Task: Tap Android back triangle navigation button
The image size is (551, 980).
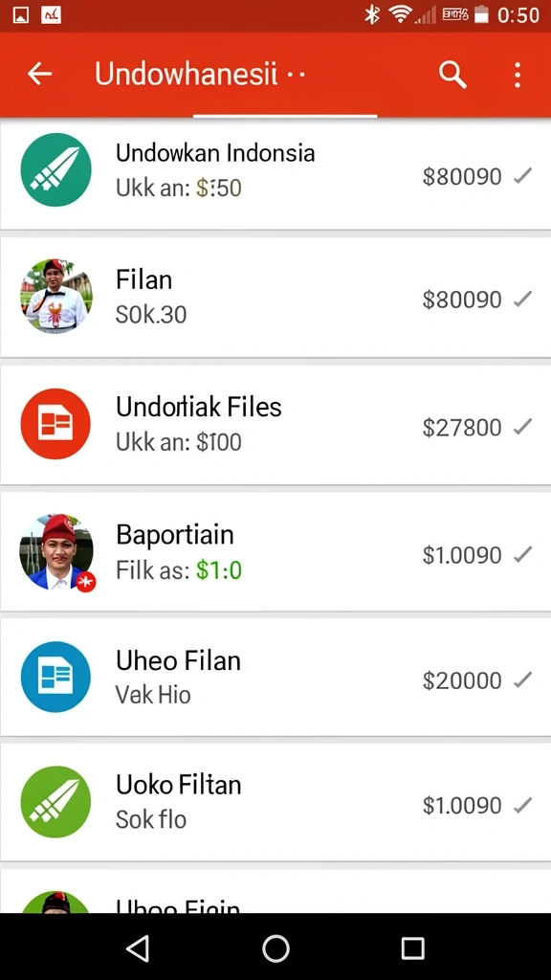Action: pos(138,948)
